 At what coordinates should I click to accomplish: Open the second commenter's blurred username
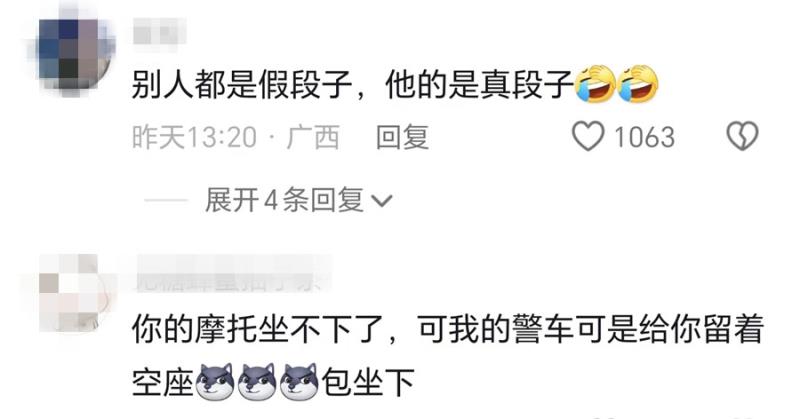(232, 274)
